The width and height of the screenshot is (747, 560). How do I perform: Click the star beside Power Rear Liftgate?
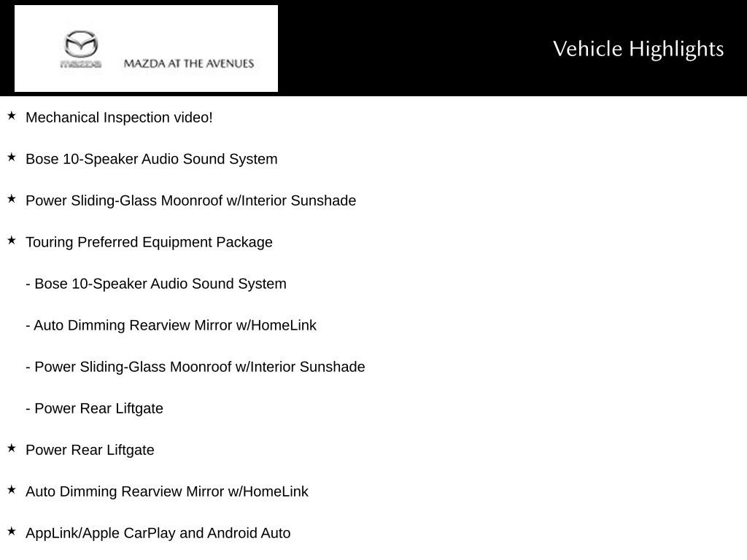pyautogui.click(x=12, y=448)
